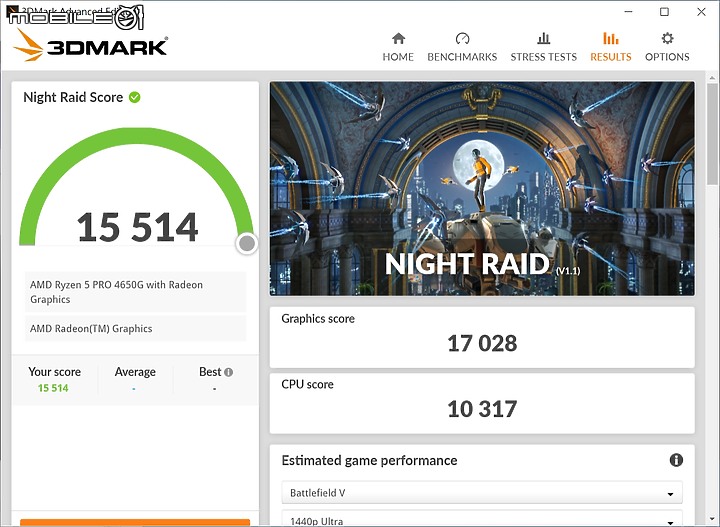Close the 3DMark window
Image resolution: width=720 pixels, height=527 pixels.
tap(701, 11)
